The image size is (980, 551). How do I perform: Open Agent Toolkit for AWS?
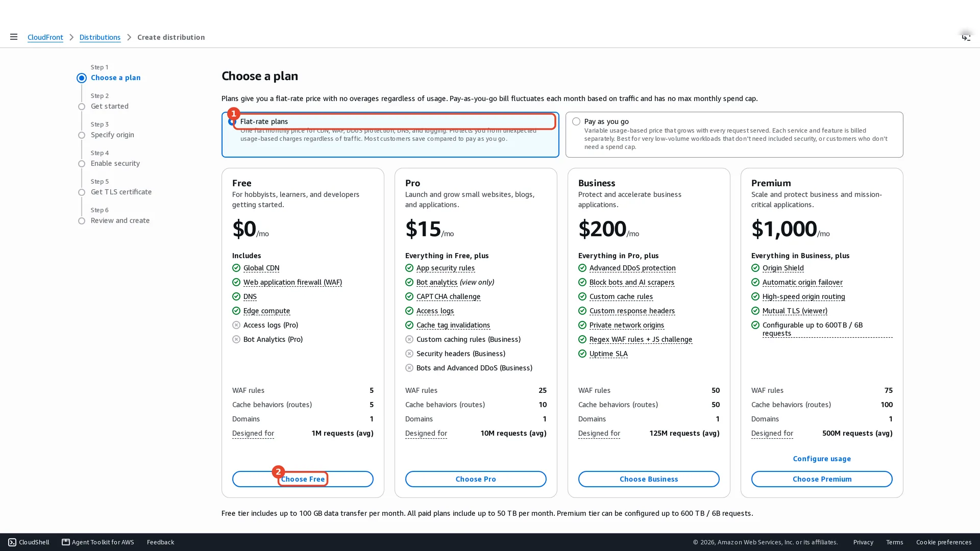[x=98, y=542]
